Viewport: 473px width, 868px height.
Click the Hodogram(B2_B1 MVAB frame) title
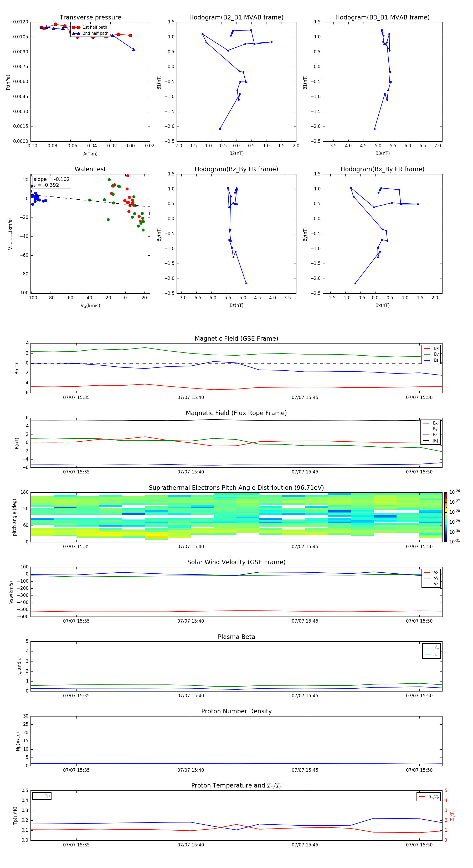236,18
